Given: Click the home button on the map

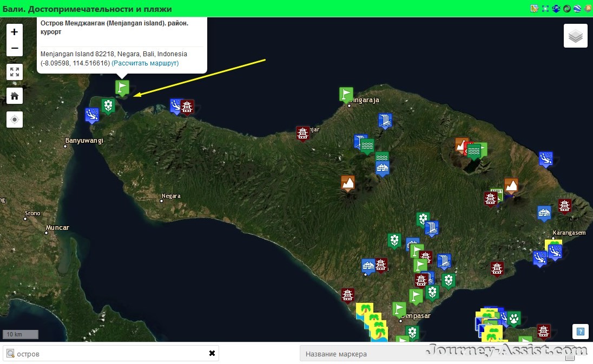Looking at the screenshot, I should (15, 96).
